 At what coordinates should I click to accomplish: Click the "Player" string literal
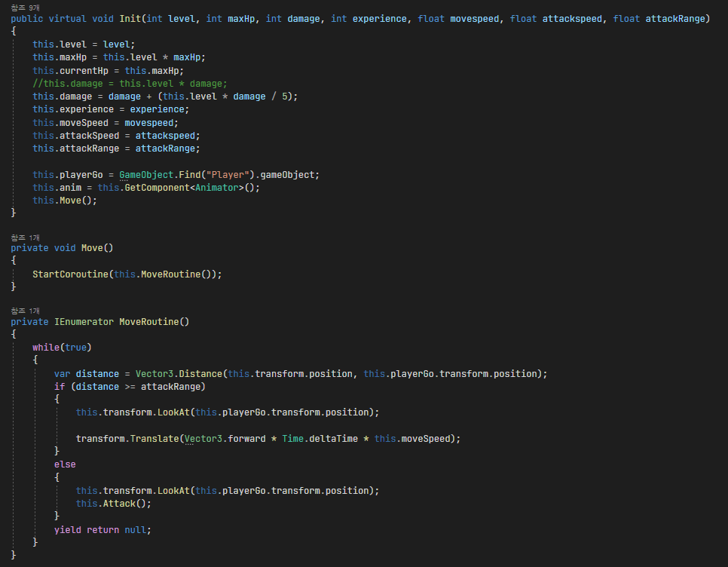tap(228, 175)
